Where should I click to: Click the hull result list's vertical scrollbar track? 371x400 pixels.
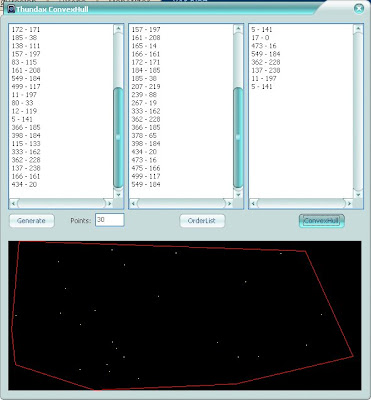point(358,112)
